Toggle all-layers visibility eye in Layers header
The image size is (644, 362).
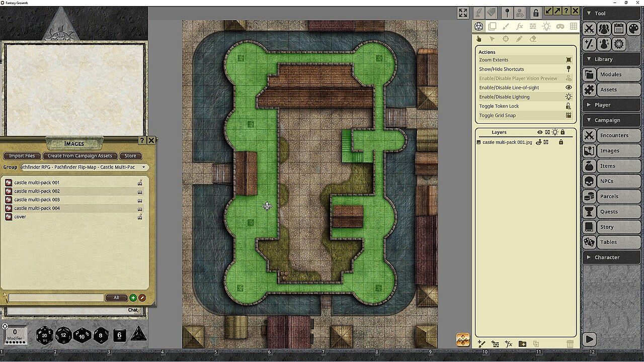[540, 132]
